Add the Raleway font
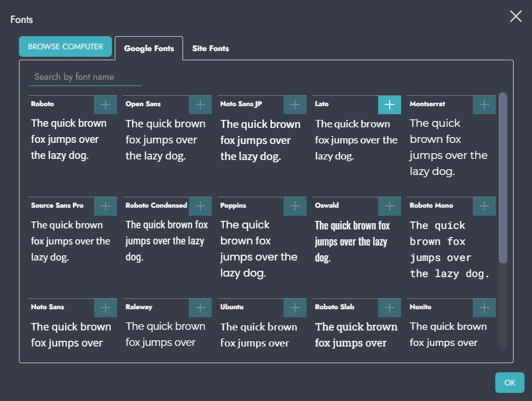 coord(200,307)
